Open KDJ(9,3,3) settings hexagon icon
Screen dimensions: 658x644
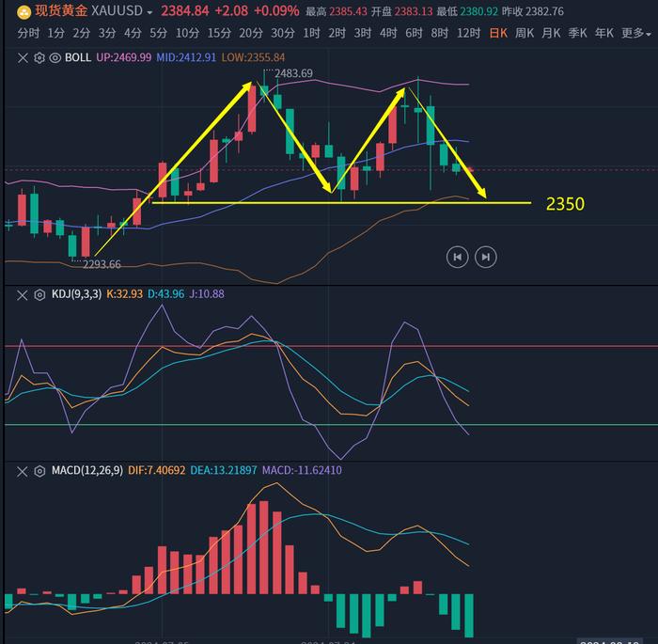39,294
